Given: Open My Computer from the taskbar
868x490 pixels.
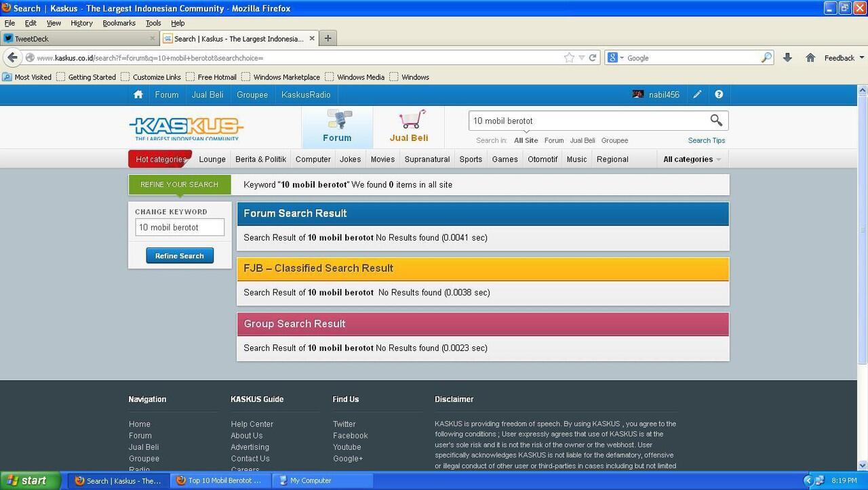Looking at the screenshot, I should click(x=322, y=481).
